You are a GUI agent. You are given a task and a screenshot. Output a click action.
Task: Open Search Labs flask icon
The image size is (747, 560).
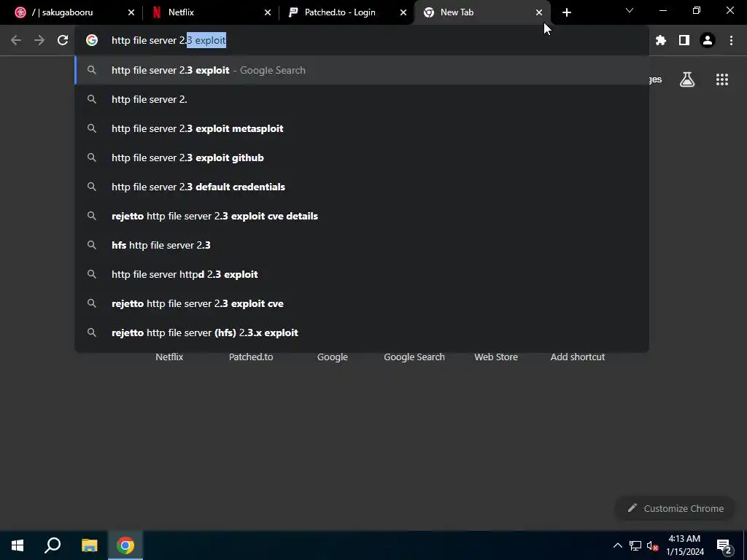pos(687,79)
